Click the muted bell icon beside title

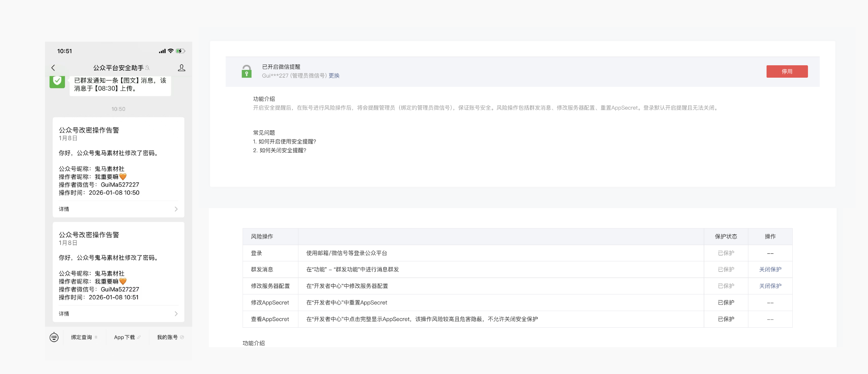coord(147,68)
